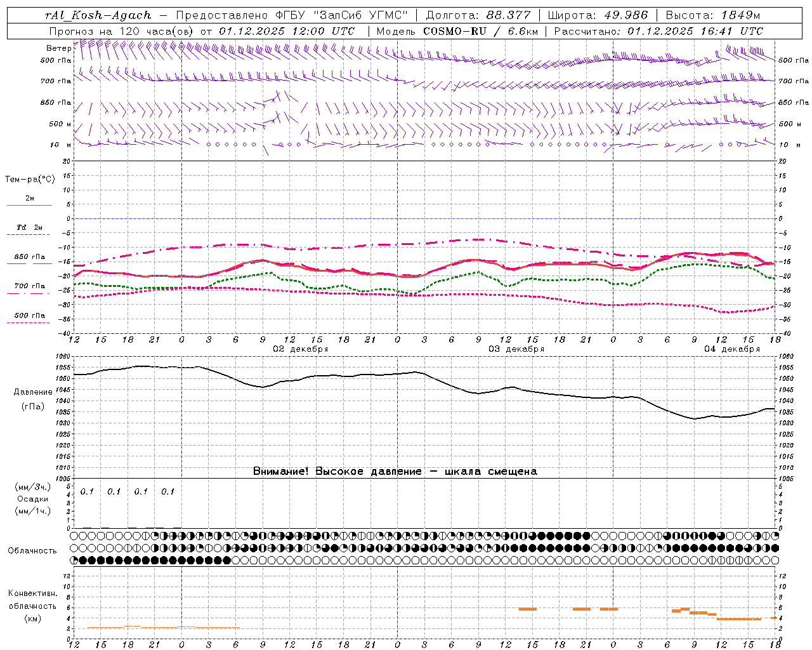Click the station title rAl_Kosh-Agach
This screenshot has width=812, height=650.
98,15
